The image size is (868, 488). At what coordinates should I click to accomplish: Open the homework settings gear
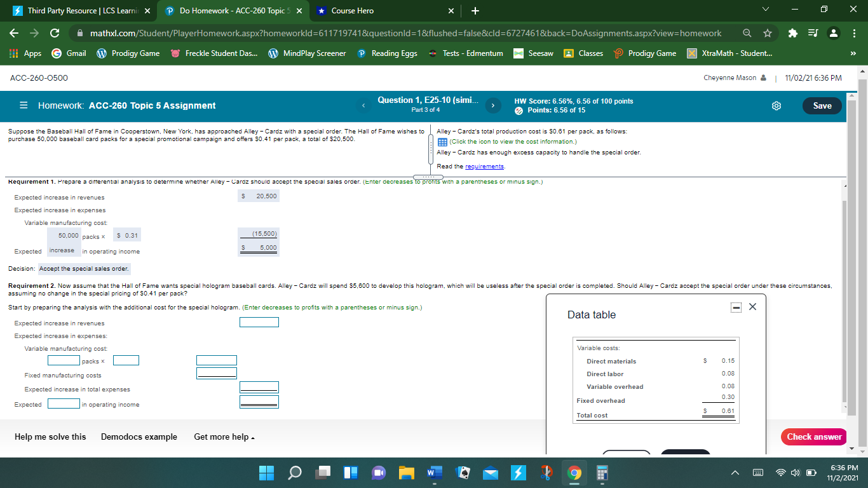(x=776, y=106)
